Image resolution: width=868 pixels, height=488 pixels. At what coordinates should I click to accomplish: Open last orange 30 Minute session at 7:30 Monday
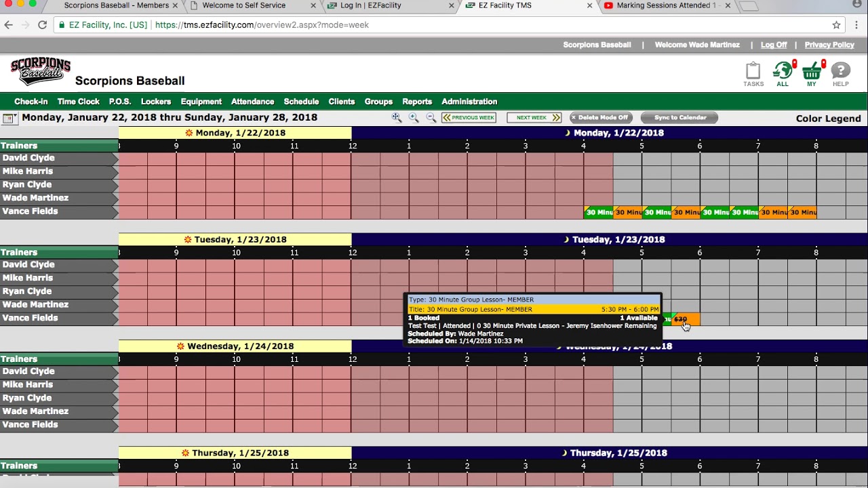pyautogui.click(x=802, y=212)
